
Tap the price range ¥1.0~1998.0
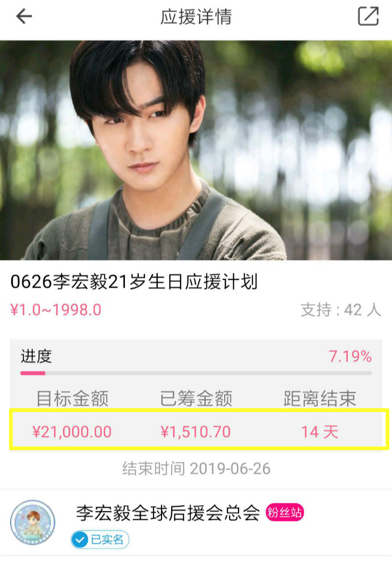click(56, 310)
